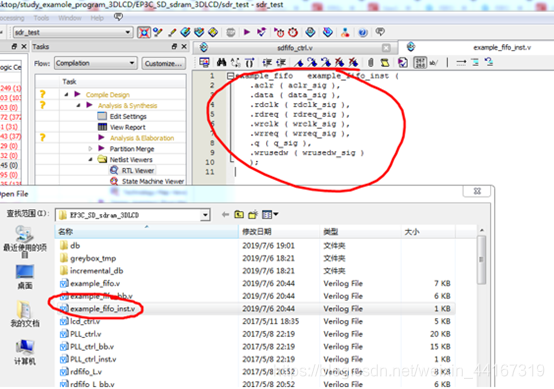
Task: Float the Tasks panel
Action: click(x=174, y=46)
